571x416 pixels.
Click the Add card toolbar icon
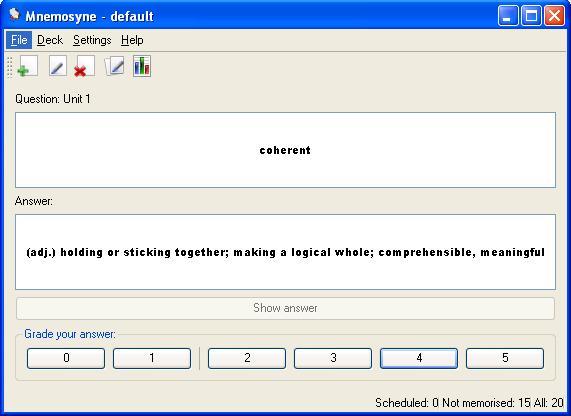coord(28,66)
